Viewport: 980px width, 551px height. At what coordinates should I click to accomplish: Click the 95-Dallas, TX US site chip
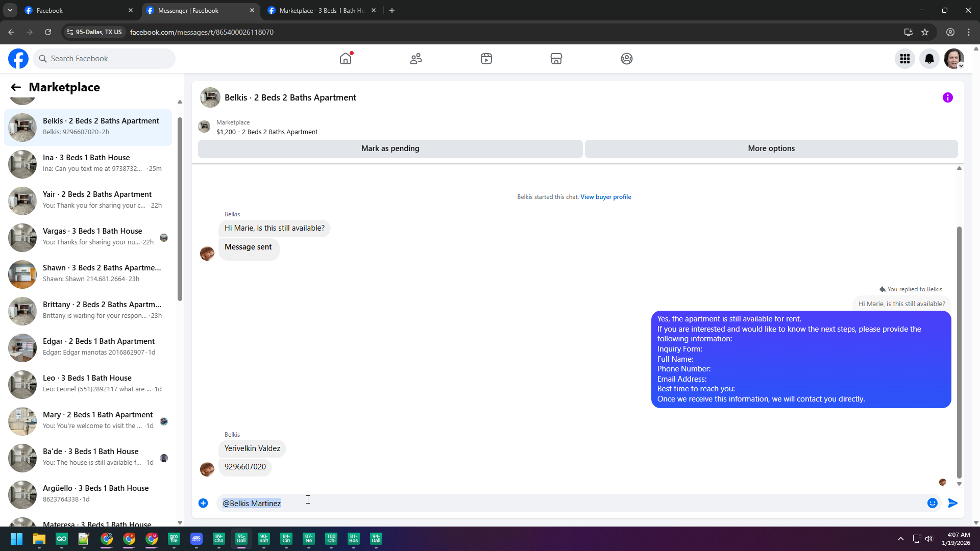tap(94, 32)
